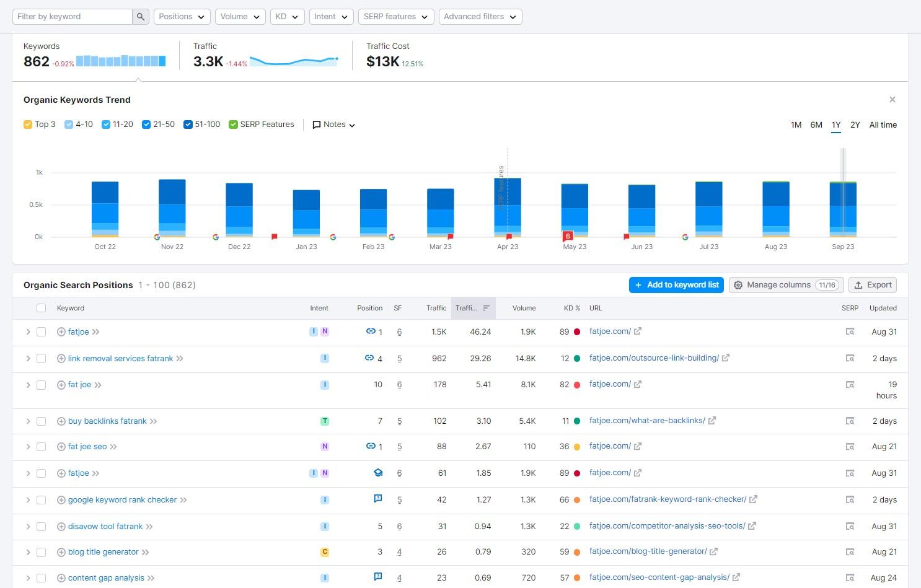
Task: Select the checkbox for 'fat joe seo' row
Action: [x=41, y=447]
